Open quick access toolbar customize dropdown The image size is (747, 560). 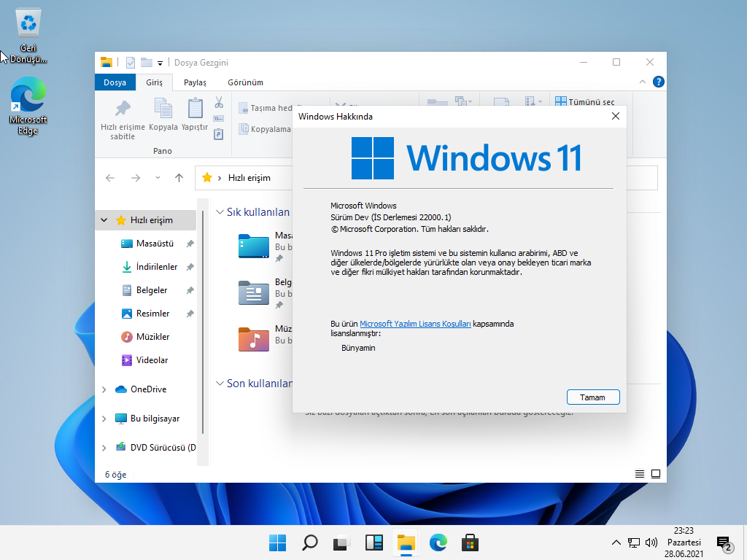click(160, 63)
